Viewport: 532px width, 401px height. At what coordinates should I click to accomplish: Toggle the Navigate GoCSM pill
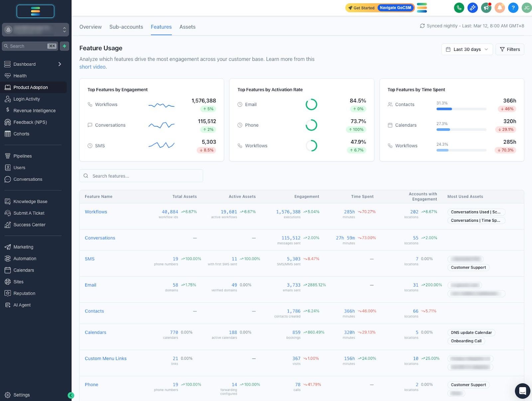pos(395,8)
